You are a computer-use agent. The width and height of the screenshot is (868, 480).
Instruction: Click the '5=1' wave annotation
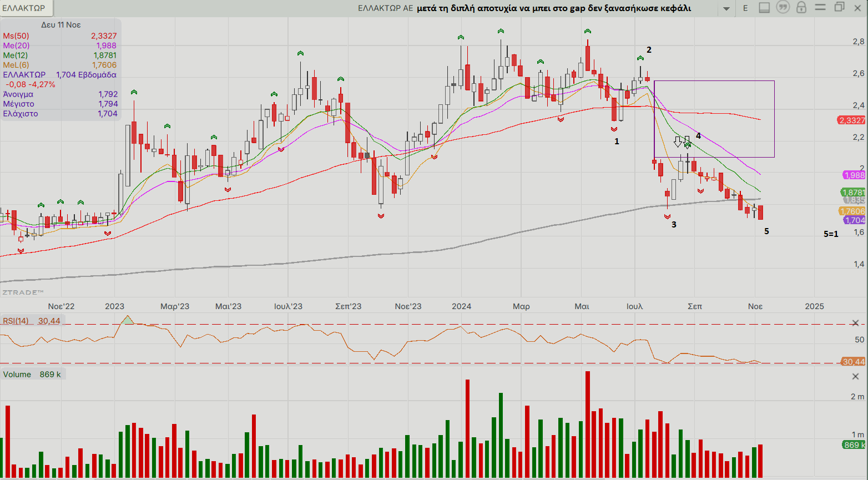[x=831, y=234]
